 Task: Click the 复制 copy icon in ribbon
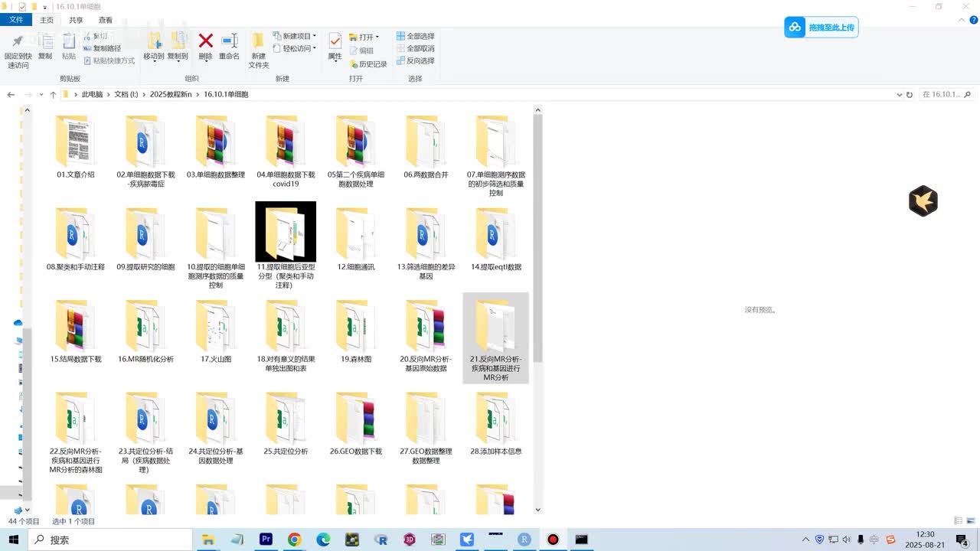tap(45, 41)
